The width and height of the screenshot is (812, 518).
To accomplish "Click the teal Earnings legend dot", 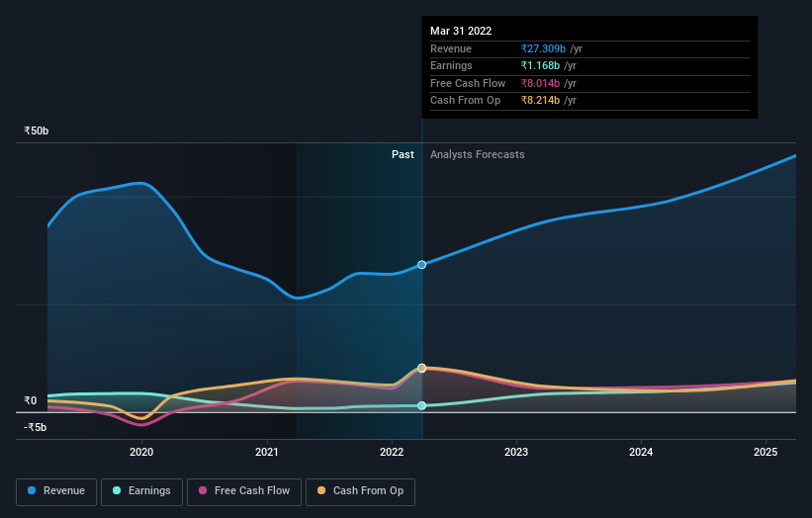I will pyautogui.click(x=117, y=490).
